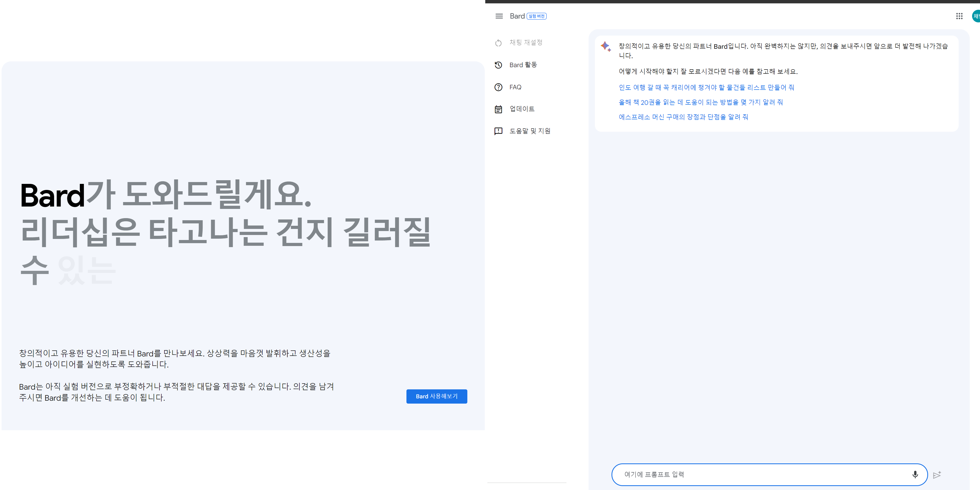This screenshot has height=490, width=980.
Task: Click the 실험 버전 badge next to Bard
Action: (537, 16)
